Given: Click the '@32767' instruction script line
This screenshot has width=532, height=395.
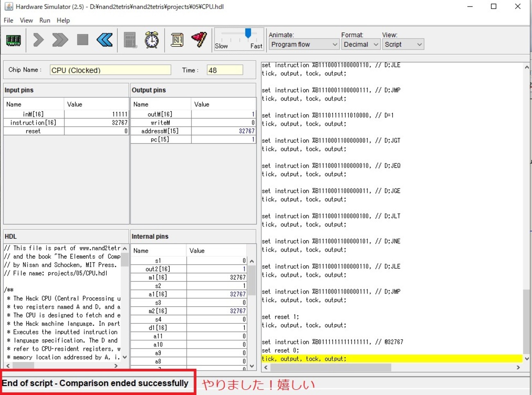Looking at the screenshot, I should pyautogui.click(x=332, y=342).
